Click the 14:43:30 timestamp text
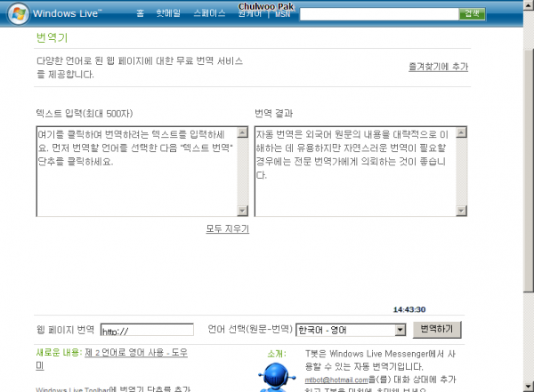This screenshot has height=392, width=534. click(x=409, y=309)
